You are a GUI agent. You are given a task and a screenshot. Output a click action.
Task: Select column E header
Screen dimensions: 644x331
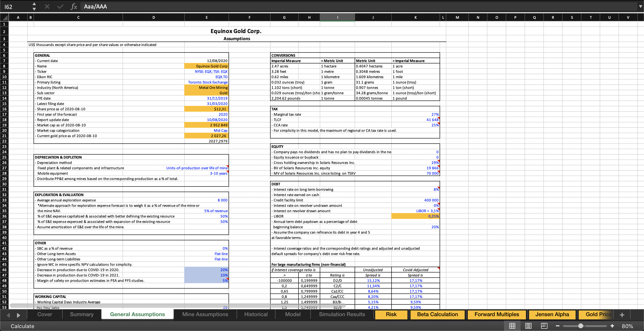[x=206, y=17]
